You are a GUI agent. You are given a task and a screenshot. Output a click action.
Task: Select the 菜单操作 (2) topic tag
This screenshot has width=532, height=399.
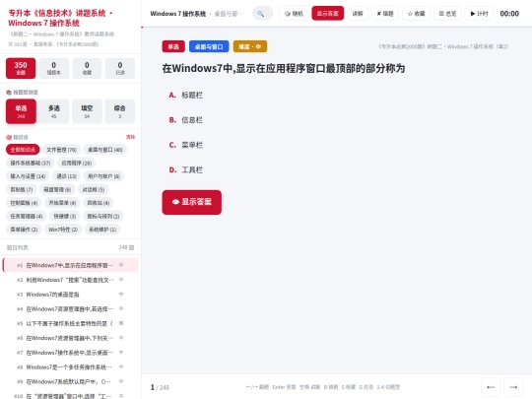pos(24,230)
